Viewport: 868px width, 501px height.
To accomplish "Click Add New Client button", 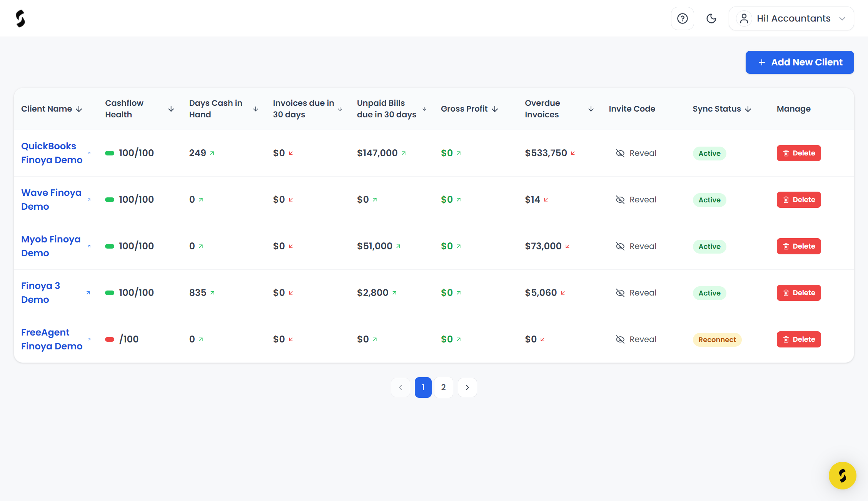I will pyautogui.click(x=800, y=62).
